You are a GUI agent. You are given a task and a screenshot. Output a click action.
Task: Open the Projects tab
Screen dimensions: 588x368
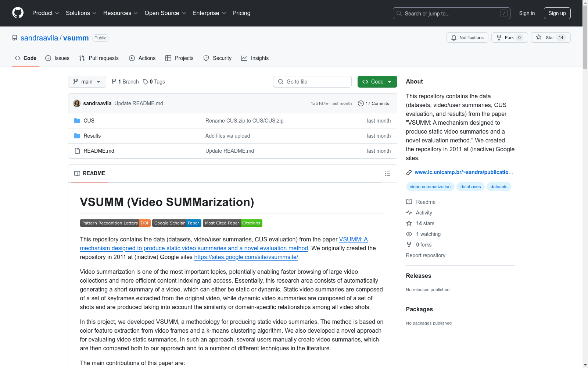point(179,58)
